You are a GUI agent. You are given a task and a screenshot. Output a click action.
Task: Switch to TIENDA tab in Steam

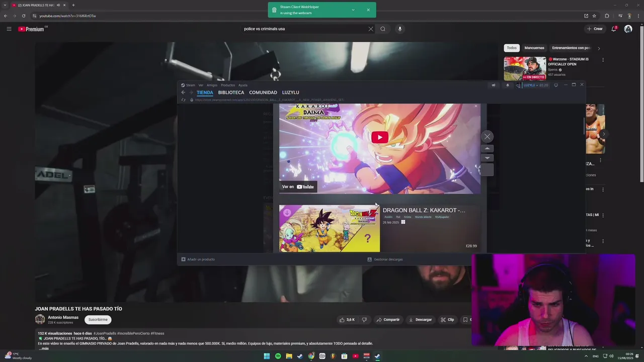(x=205, y=93)
